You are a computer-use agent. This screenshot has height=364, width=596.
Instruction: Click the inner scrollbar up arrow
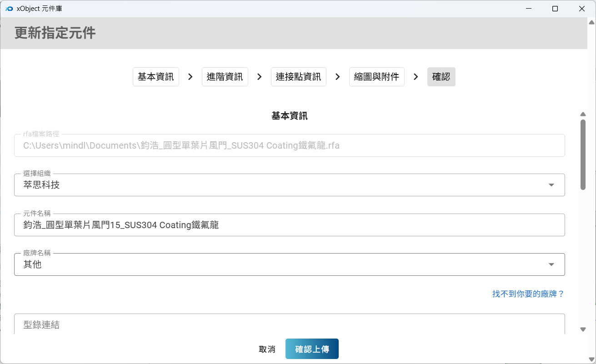(x=583, y=114)
